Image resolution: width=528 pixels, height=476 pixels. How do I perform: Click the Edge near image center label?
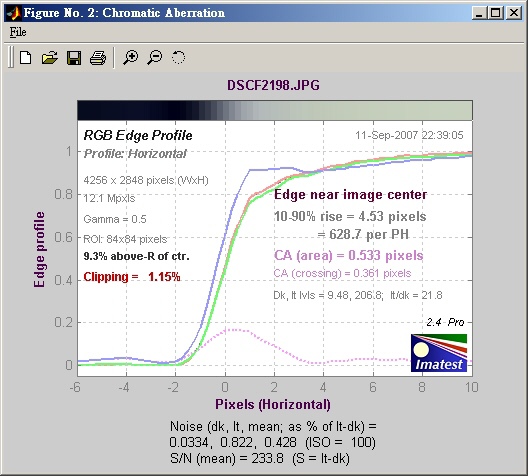(x=350, y=195)
